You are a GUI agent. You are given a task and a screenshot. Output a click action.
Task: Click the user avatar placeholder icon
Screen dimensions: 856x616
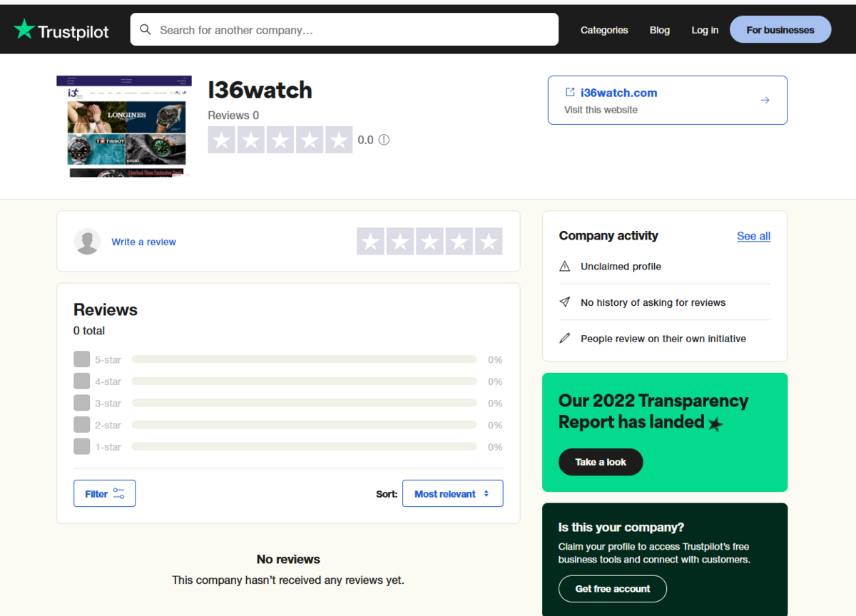coord(87,242)
